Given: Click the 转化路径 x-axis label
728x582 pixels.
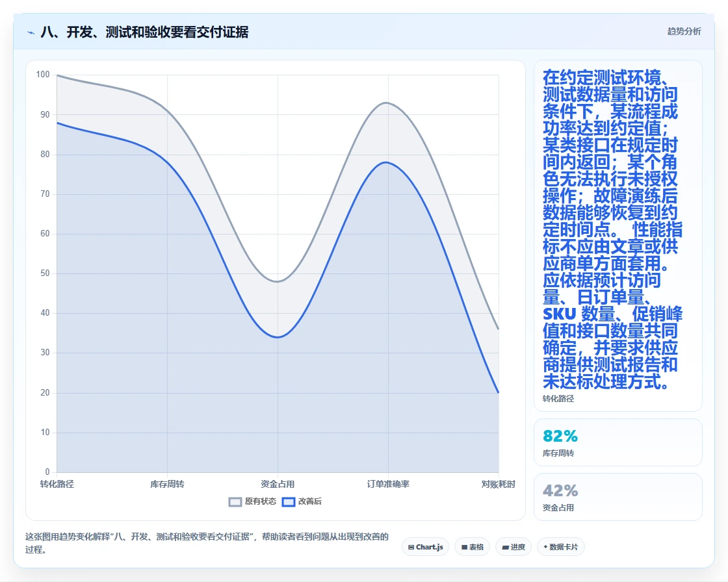Looking at the screenshot, I should coord(57,484).
